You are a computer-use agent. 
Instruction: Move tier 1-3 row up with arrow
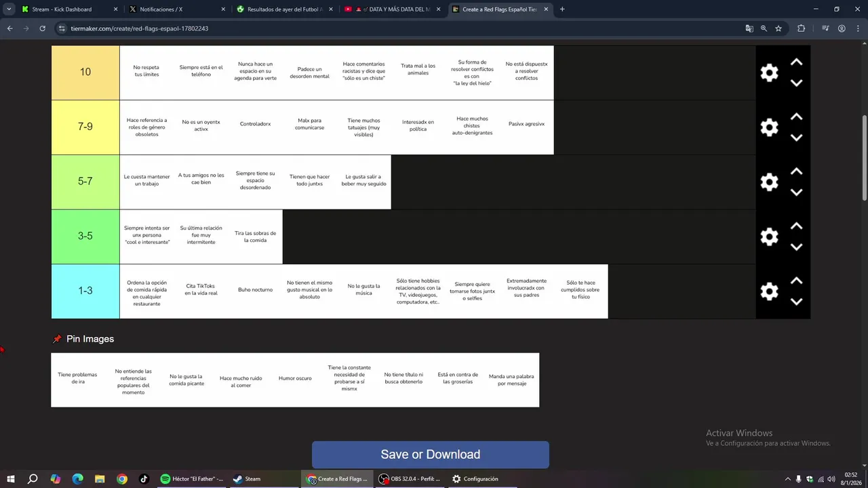(797, 281)
